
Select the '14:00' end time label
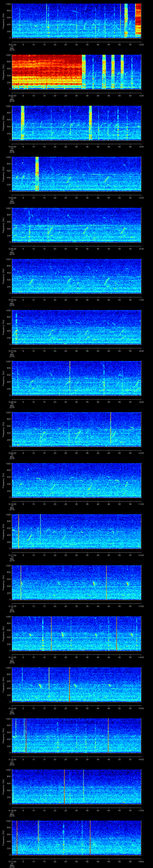click(141, 657)
